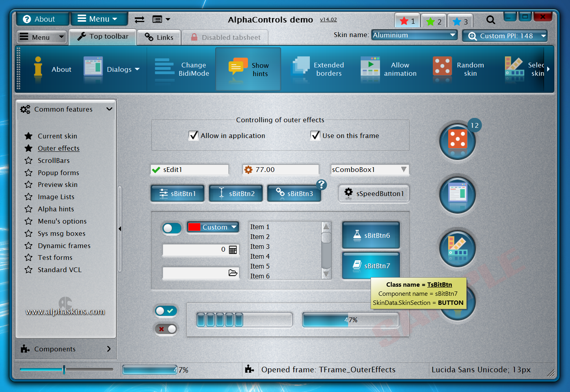Viewport: 570px width, 392px height.
Task: Click the 77.00 numeric field
Action: coord(281,170)
